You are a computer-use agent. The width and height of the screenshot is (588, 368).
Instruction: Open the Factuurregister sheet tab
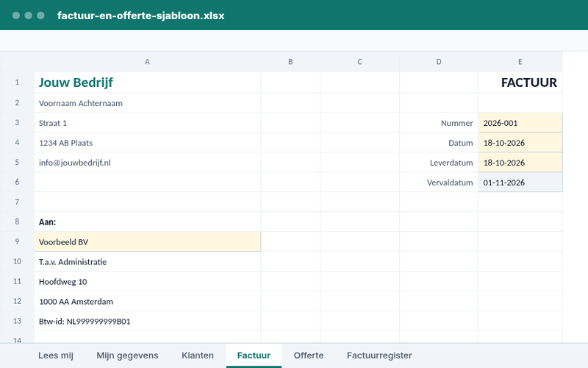pyautogui.click(x=379, y=355)
